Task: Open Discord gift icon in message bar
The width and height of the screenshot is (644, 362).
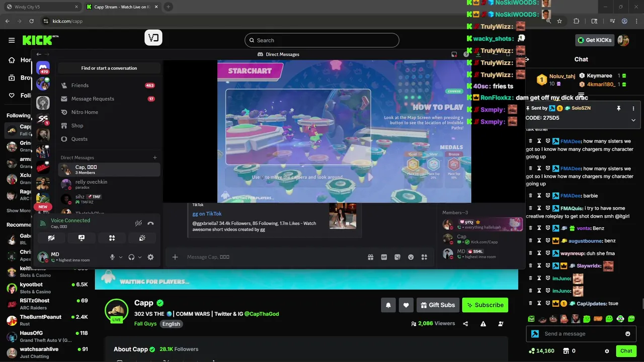Action: [x=371, y=257]
